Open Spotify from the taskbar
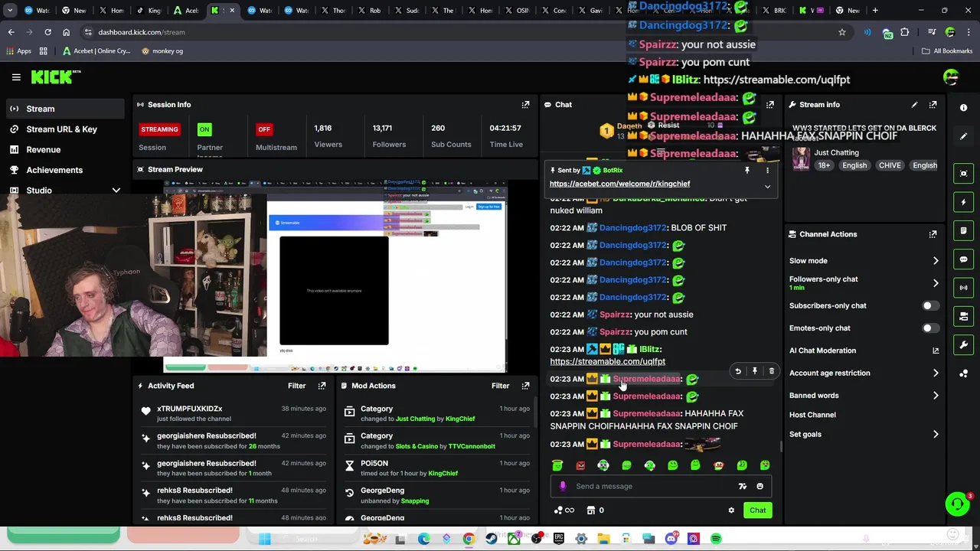Image resolution: width=980 pixels, height=551 pixels. (x=716, y=540)
